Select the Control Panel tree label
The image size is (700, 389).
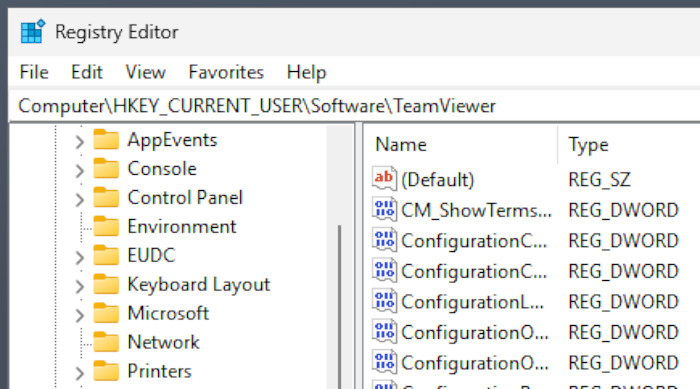point(185,197)
